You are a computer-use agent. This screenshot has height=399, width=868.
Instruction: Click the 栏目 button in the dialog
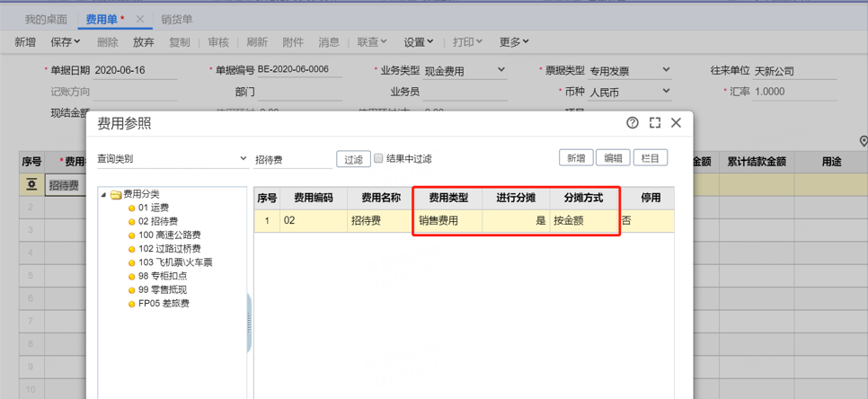pos(651,158)
